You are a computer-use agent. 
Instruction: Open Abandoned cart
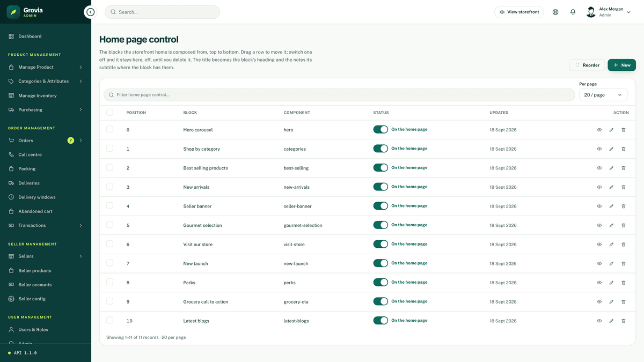click(x=46, y=211)
